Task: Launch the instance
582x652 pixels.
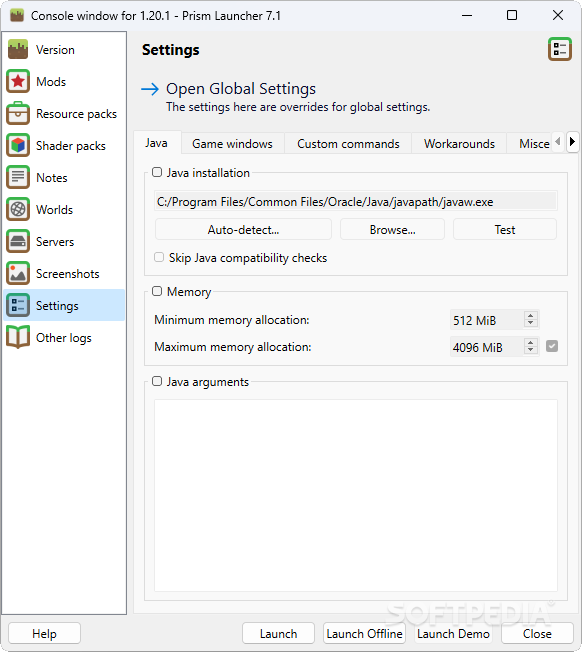Action: (x=278, y=633)
